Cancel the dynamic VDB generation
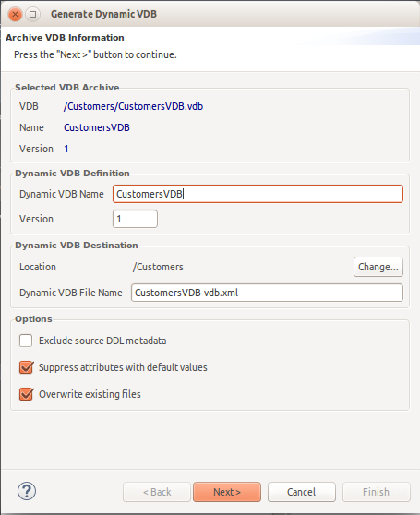This screenshot has width=420, height=515. pyautogui.click(x=302, y=492)
